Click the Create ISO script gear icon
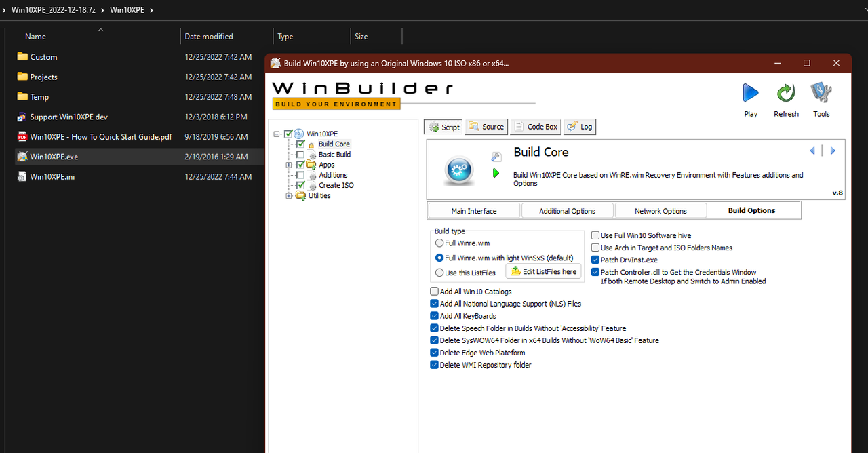 point(312,186)
